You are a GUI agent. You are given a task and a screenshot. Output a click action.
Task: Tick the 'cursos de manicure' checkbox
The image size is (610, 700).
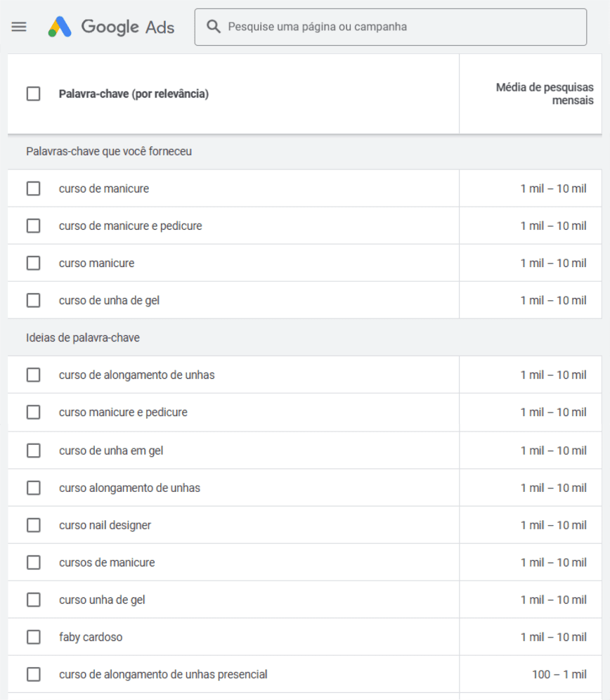point(33,562)
